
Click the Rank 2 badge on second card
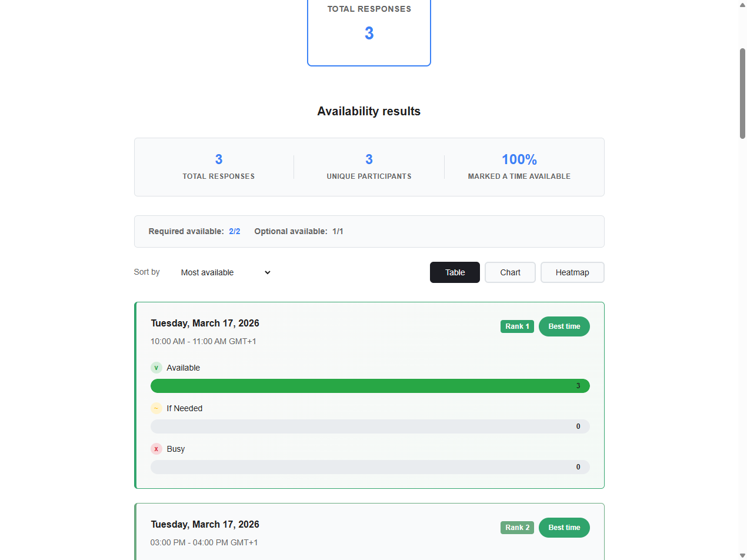coord(517,528)
